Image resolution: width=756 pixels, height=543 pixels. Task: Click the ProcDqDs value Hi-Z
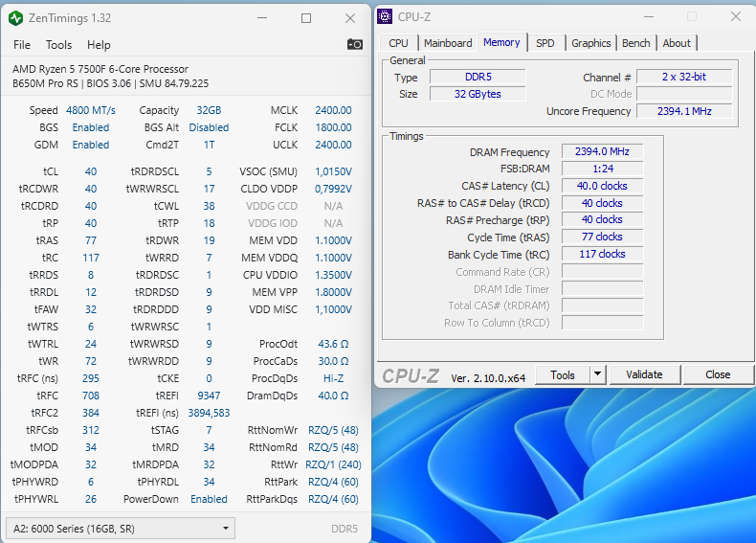click(333, 379)
